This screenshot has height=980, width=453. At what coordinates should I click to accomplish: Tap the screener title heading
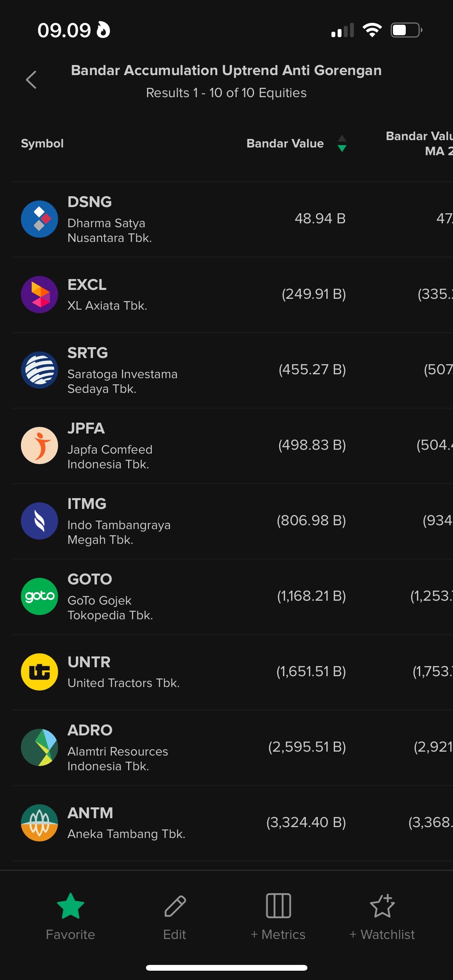coord(226,70)
